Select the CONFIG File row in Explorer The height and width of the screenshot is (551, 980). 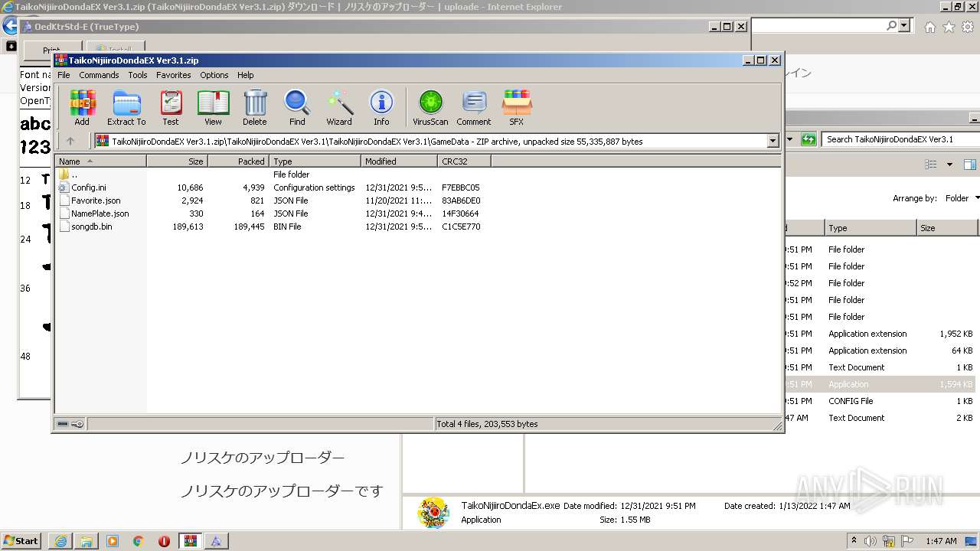(882, 401)
